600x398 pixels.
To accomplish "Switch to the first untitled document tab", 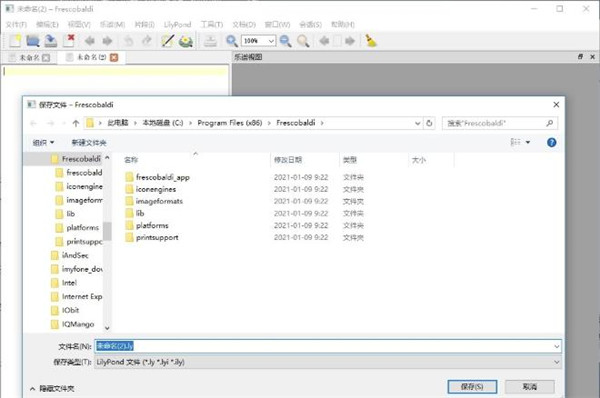I will (x=29, y=58).
